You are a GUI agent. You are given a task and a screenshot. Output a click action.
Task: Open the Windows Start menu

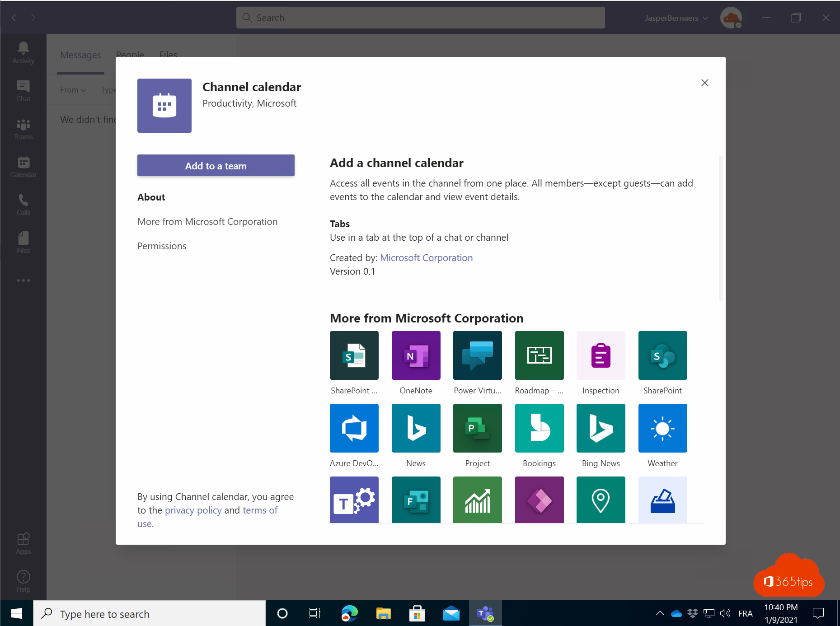tap(17, 613)
